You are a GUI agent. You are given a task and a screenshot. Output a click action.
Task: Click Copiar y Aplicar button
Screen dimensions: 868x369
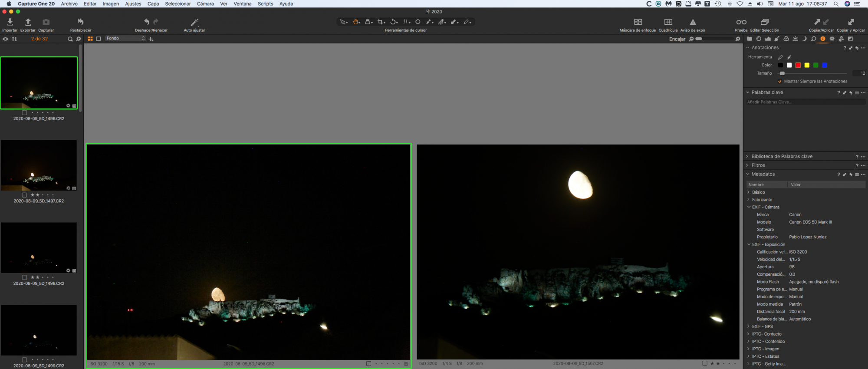pyautogui.click(x=851, y=22)
